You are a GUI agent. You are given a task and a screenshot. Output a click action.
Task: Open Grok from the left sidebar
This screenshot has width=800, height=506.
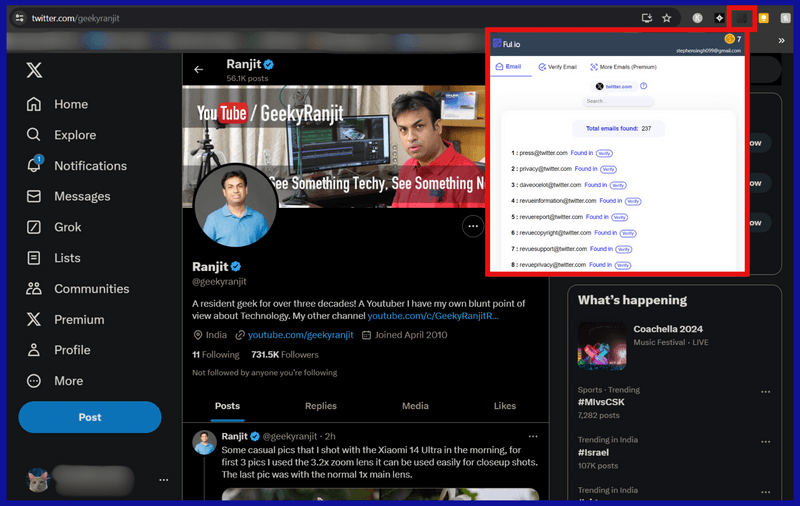click(x=34, y=227)
